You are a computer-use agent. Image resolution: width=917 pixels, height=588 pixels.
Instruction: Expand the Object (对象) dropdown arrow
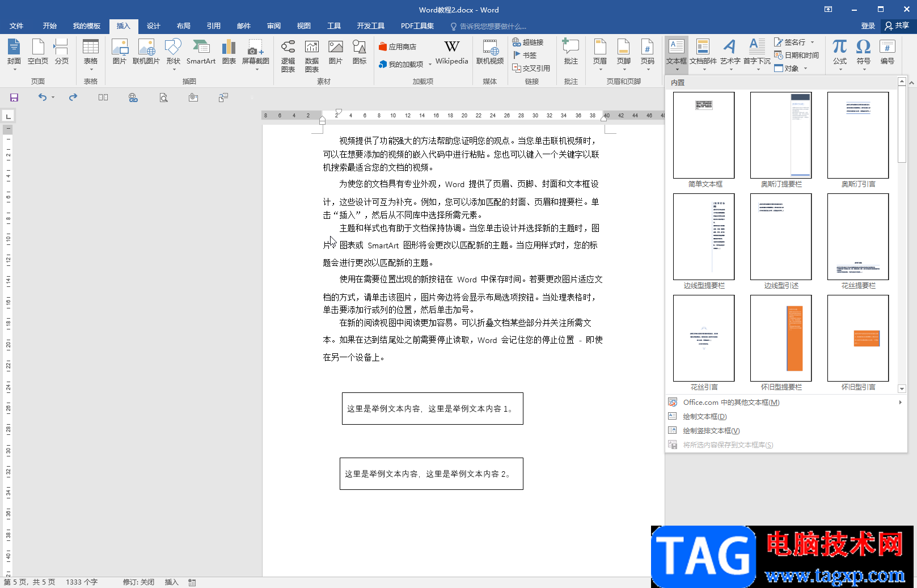[x=805, y=69]
